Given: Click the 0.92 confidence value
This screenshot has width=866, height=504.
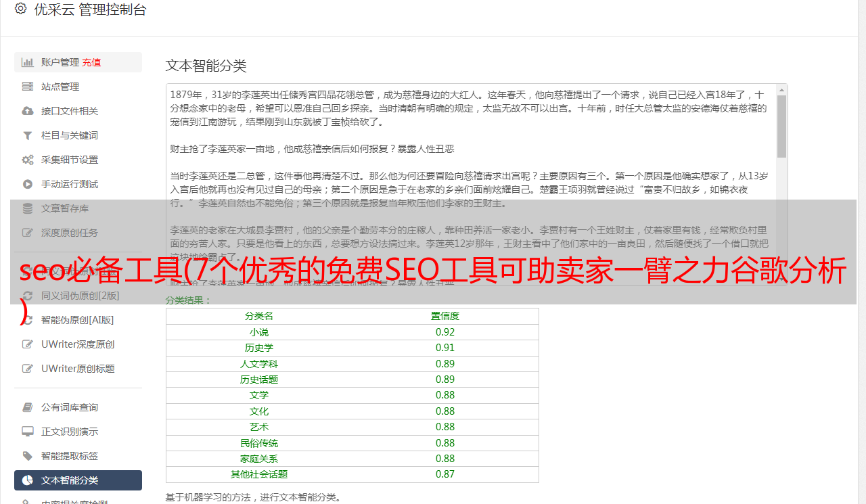Looking at the screenshot, I should click(x=445, y=332).
